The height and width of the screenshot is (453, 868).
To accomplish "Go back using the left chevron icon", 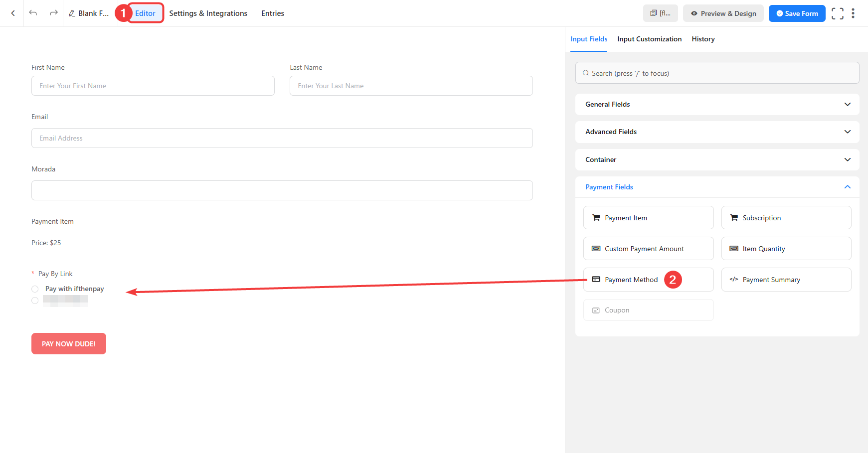I will click(13, 13).
